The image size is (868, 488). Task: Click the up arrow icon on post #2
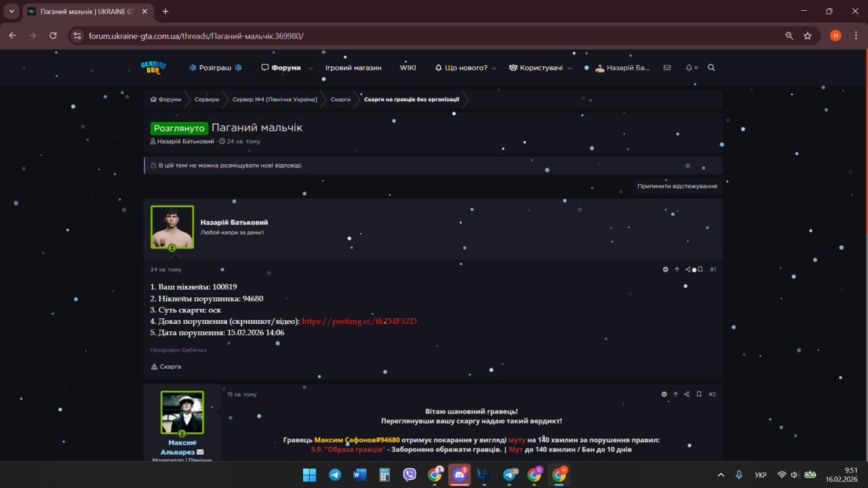pos(675,394)
